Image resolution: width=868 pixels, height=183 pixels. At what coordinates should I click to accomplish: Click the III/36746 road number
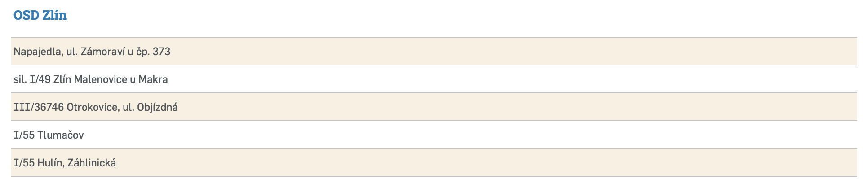pyautogui.click(x=39, y=107)
